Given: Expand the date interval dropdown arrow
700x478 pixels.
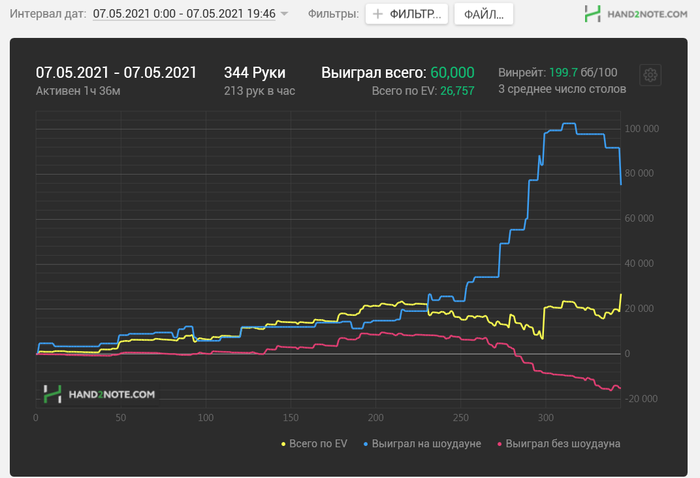Looking at the screenshot, I should (x=284, y=14).
